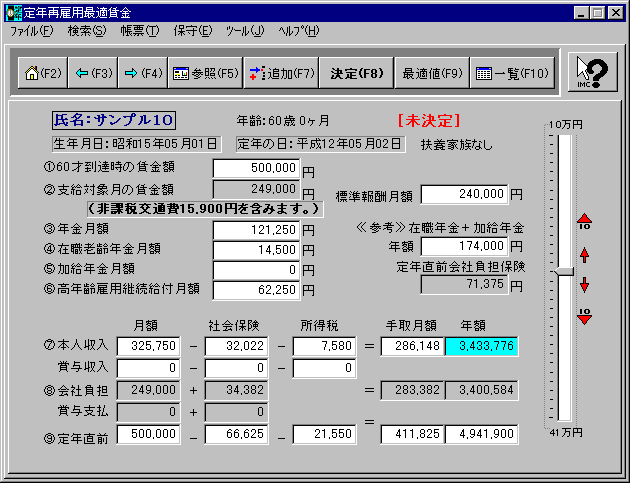Click the slider track near 10万円
This screenshot has height=483, width=630.
pyautogui.click(x=565, y=141)
